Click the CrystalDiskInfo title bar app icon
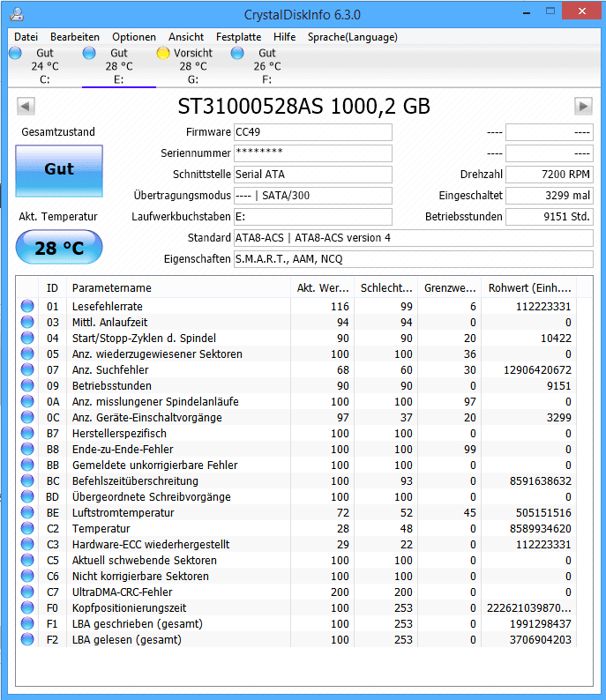606x700 pixels. pos(17,14)
